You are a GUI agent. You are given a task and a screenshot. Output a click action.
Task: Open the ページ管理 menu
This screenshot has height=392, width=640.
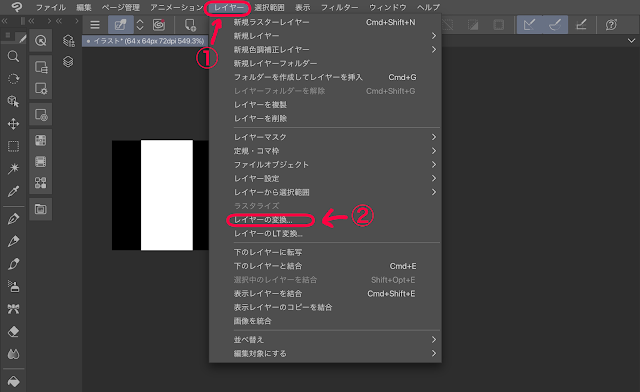pyautogui.click(x=120, y=7)
